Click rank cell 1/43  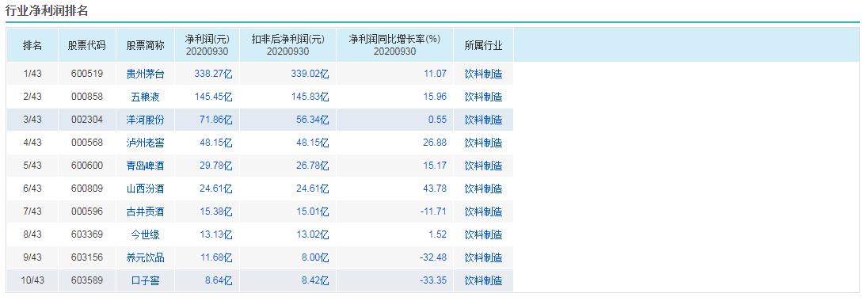pos(32,74)
